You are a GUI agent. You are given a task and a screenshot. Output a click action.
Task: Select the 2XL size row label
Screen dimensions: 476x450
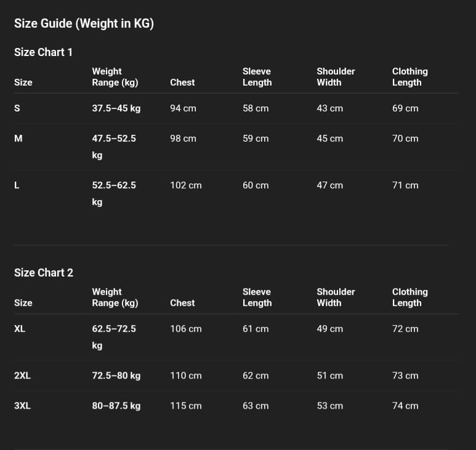click(x=22, y=376)
